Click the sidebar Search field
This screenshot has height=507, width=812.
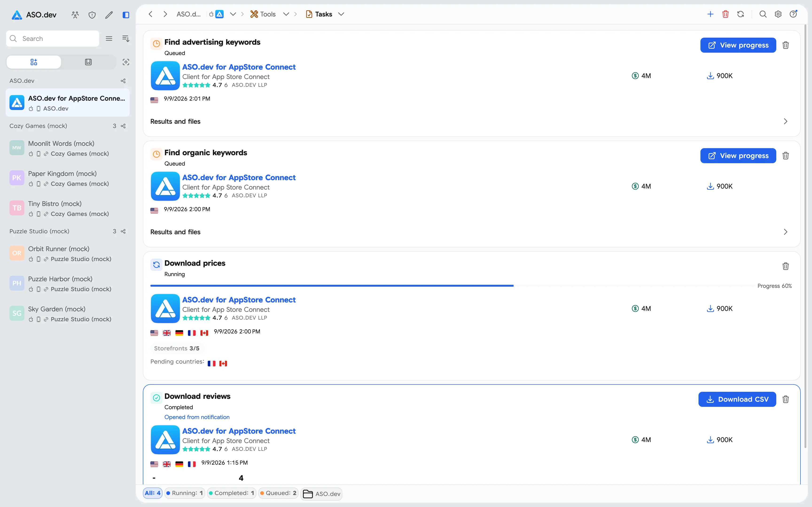click(53, 39)
